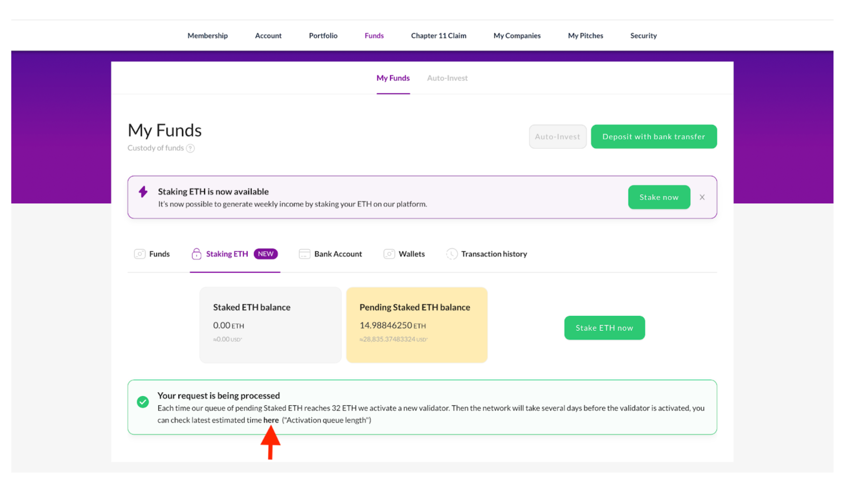Open the Security navigation item
Screen dimensions: 868x494
click(643, 36)
